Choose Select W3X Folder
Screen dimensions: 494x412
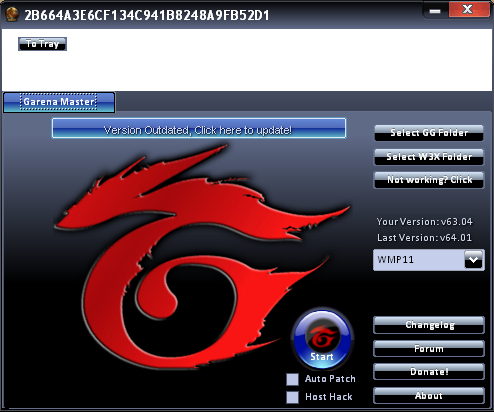tap(429, 157)
